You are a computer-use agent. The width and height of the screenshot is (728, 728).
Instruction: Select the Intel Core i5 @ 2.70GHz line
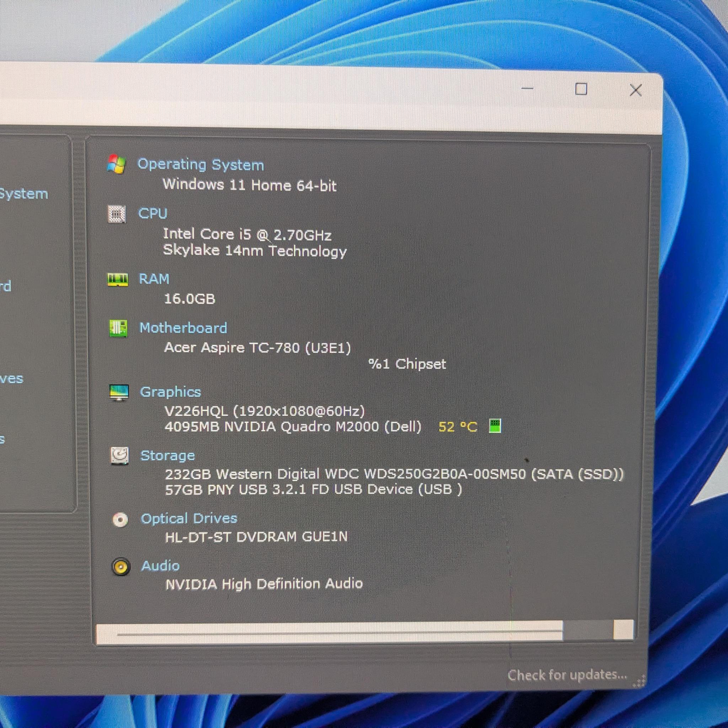247,234
